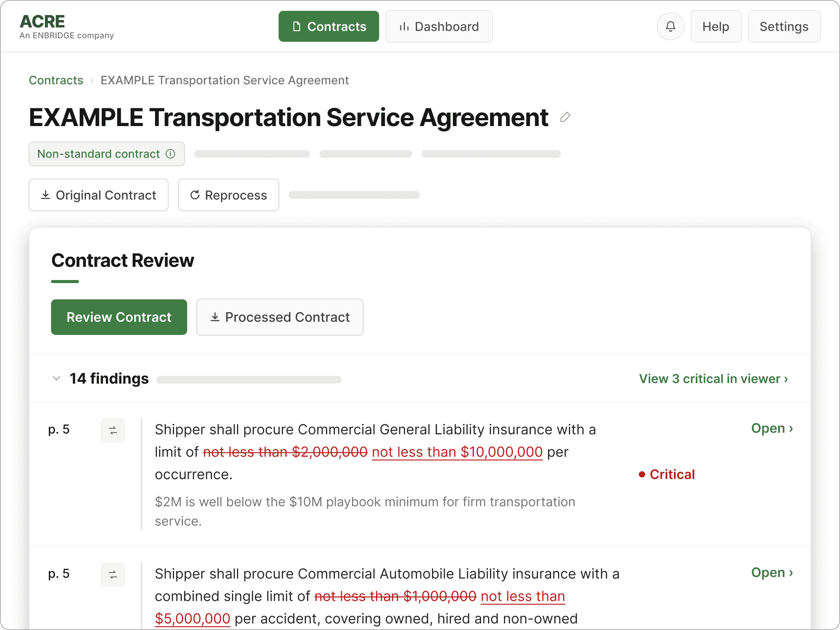Click the '$2M is well below' explanation note
Image resolution: width=840 pixels, height=630 pixels.
coord(365,511)
